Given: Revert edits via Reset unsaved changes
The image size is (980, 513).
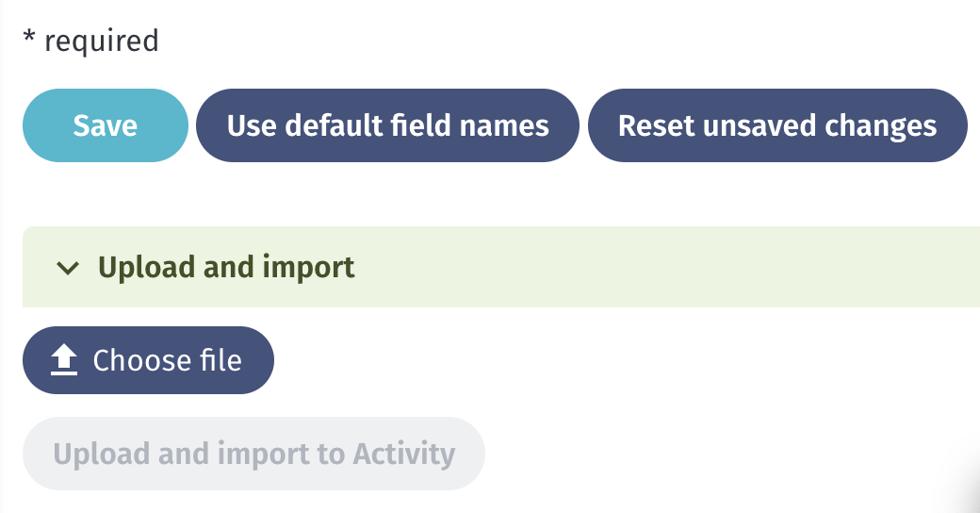Looking at the screenshot, I should [777, 125].
